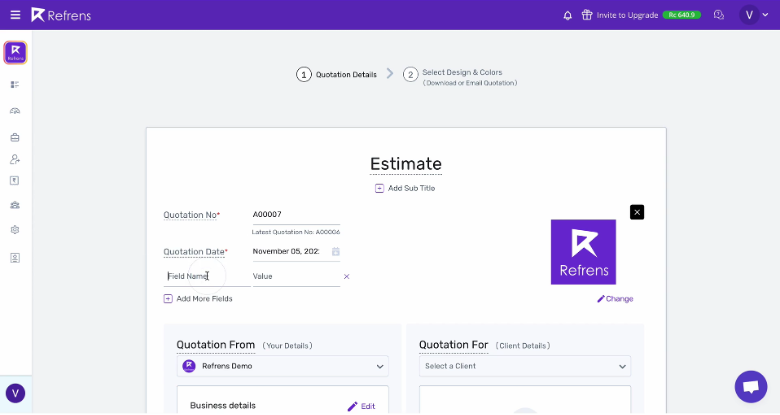The width and height of the screenshot is (780, 415).
Task: Go to step 2 Select Design & Colors
Action: click(460, 77)
